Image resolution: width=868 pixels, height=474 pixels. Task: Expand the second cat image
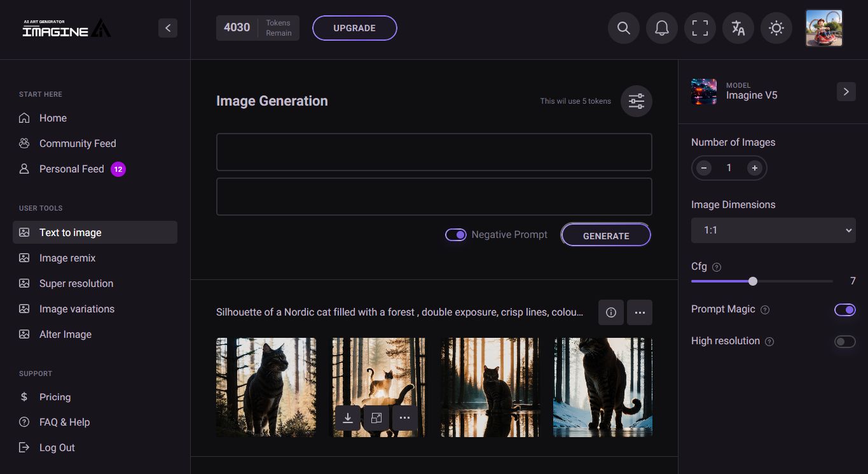point(376,418)
